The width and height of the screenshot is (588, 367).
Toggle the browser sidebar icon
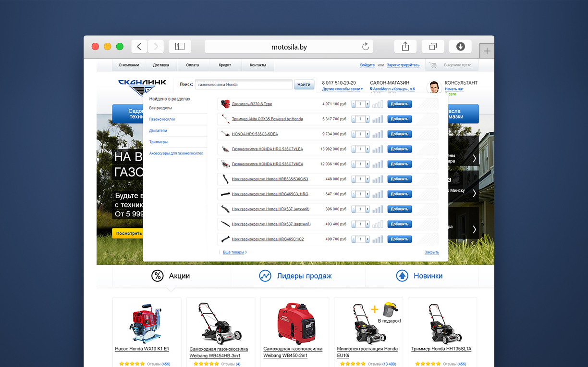coord(180,47)
